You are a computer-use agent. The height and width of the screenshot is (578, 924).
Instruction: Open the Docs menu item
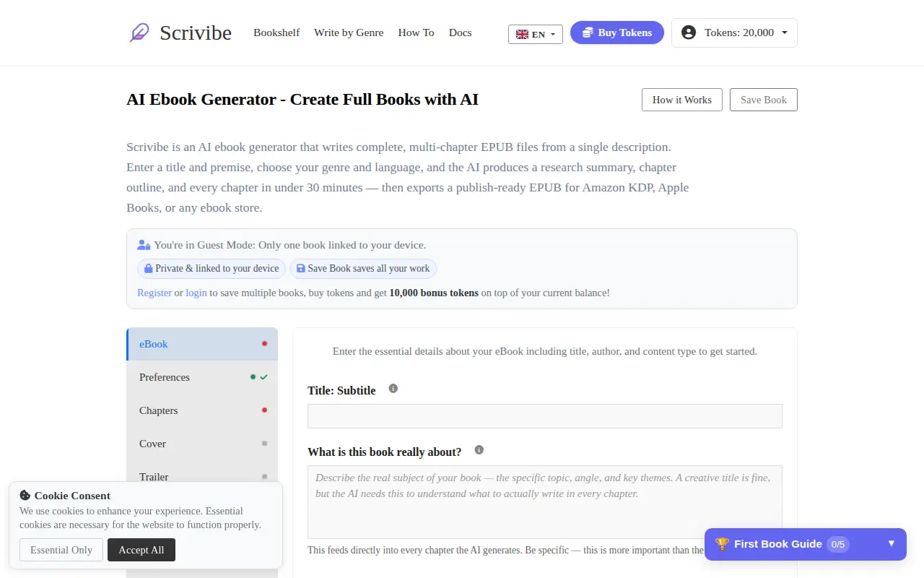[x=461, y=33]
